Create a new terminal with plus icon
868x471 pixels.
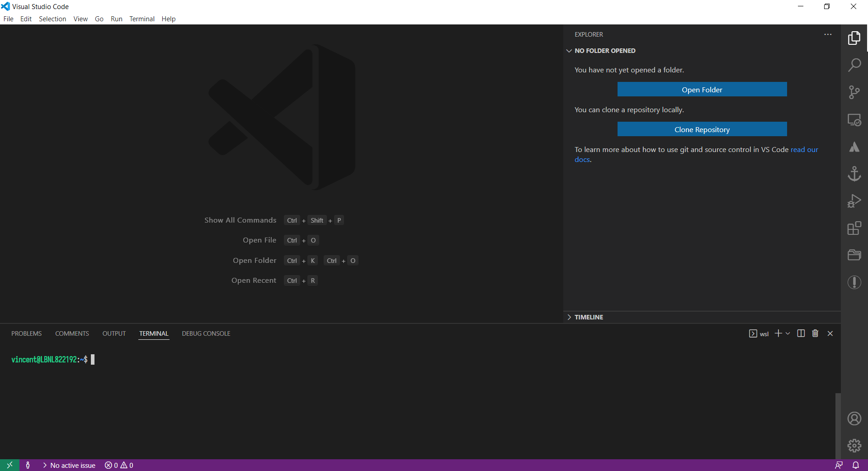tap(778, 333)
